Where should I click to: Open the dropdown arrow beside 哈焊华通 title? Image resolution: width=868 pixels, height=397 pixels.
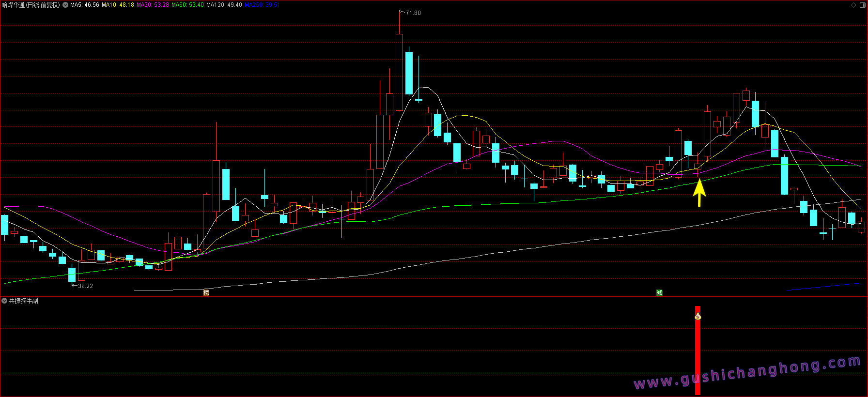pos(65,5)
